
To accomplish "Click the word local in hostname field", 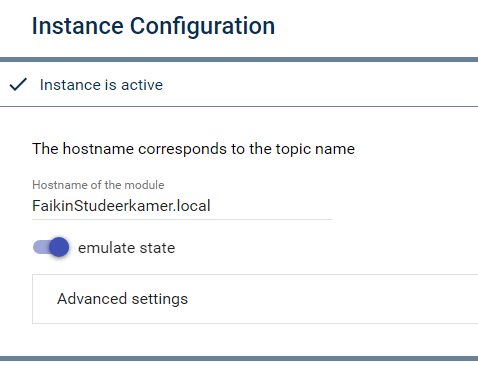I will [194, 206].
